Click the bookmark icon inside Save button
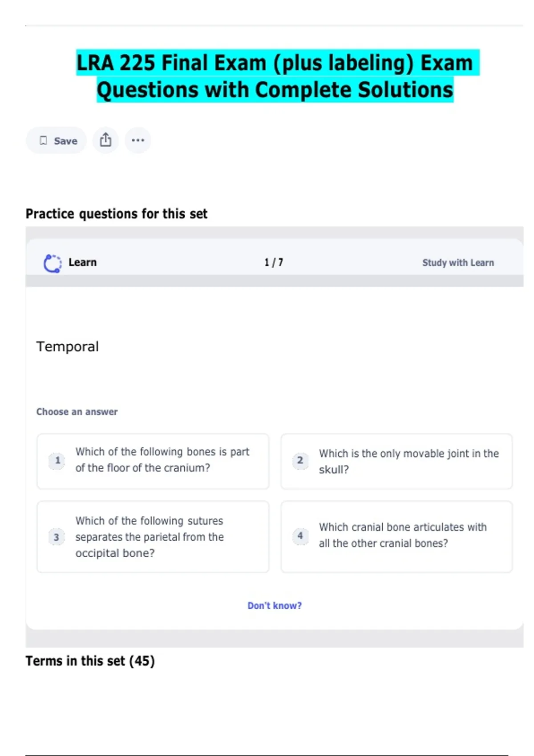The width and height of the screenshot is (534, 756). [x=43, y=141]
